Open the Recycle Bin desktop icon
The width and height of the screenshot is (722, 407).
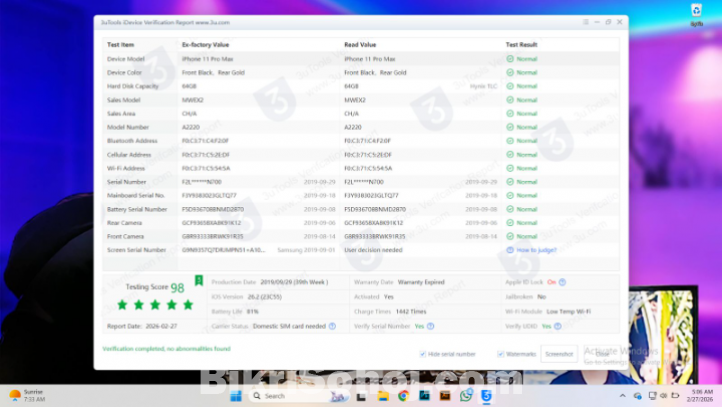click(x=696, y=12)
